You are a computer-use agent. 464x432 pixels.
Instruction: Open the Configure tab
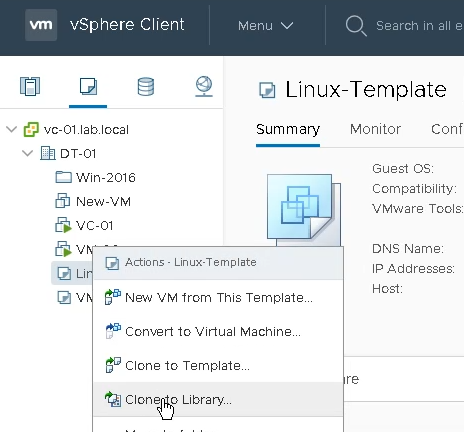pos(447,129)
